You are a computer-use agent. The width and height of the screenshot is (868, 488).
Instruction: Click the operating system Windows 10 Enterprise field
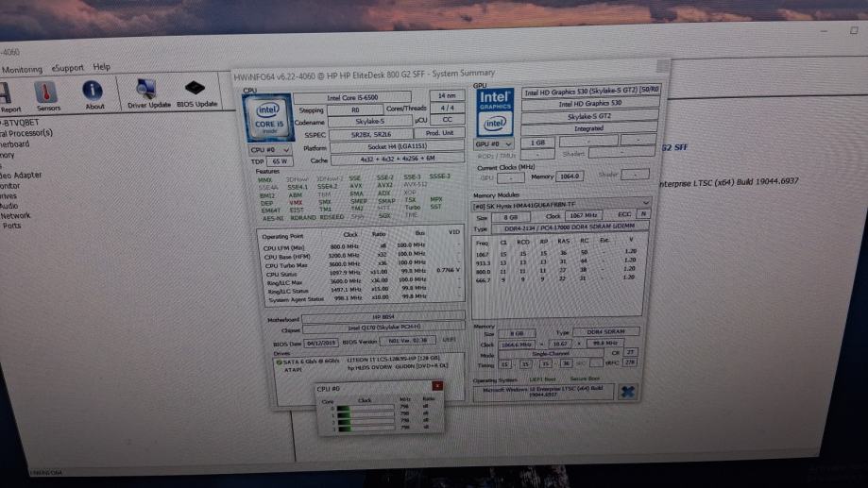click(542, 391)
